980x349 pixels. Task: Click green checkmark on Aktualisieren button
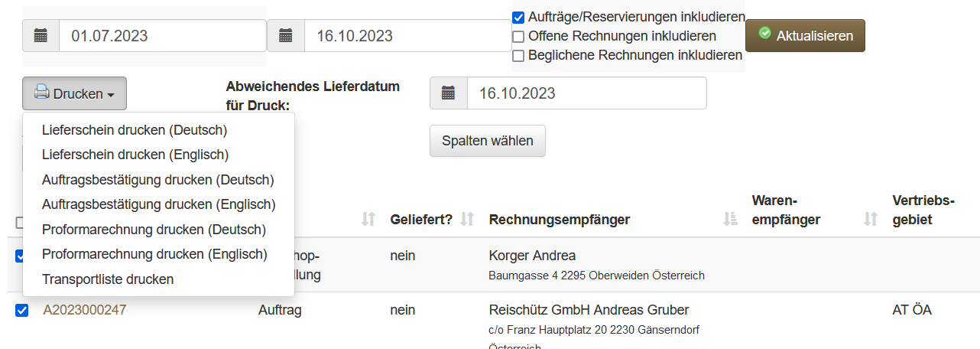[764, 34]
